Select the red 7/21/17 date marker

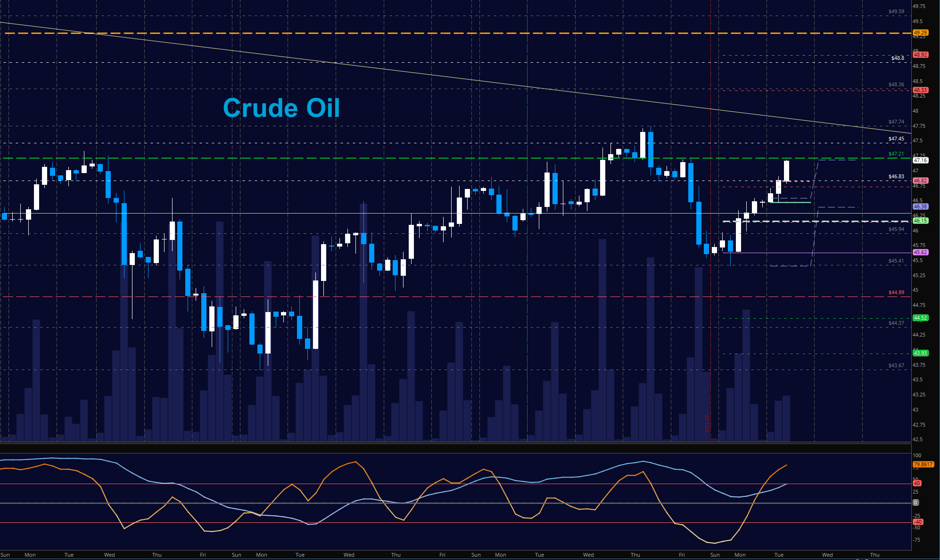(707, 424)
